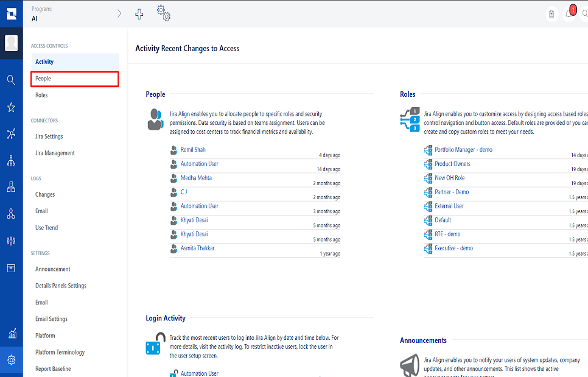The height and width of the screenshot is (377, 588).
Task: Click the Jira Align logo icon
Action: coord(11,13)
